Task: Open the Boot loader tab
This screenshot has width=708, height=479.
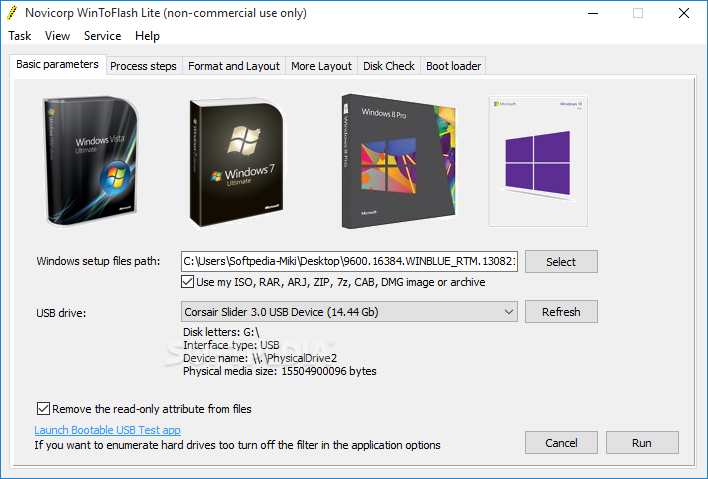Action: (x=453, y=66)
